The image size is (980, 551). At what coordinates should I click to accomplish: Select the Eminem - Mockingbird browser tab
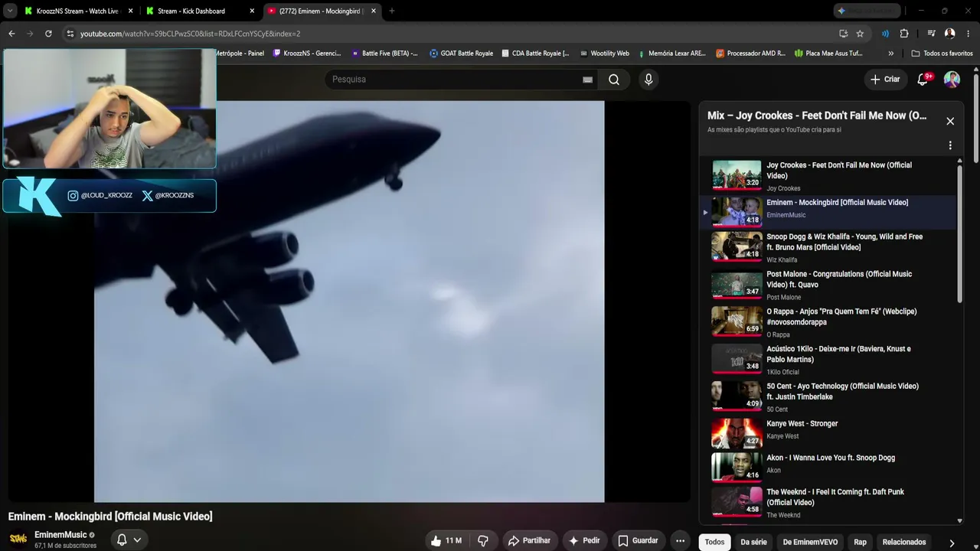coord(321,11)
